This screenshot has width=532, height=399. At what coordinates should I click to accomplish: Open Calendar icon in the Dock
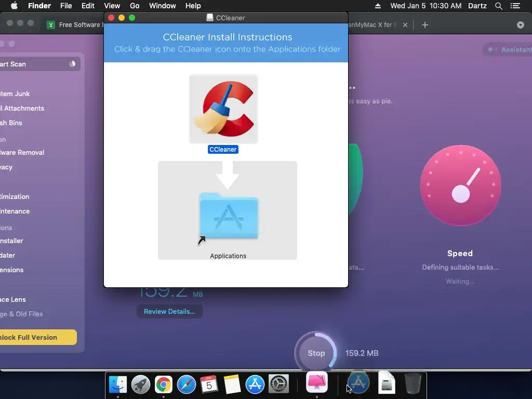tap(209, 384)
